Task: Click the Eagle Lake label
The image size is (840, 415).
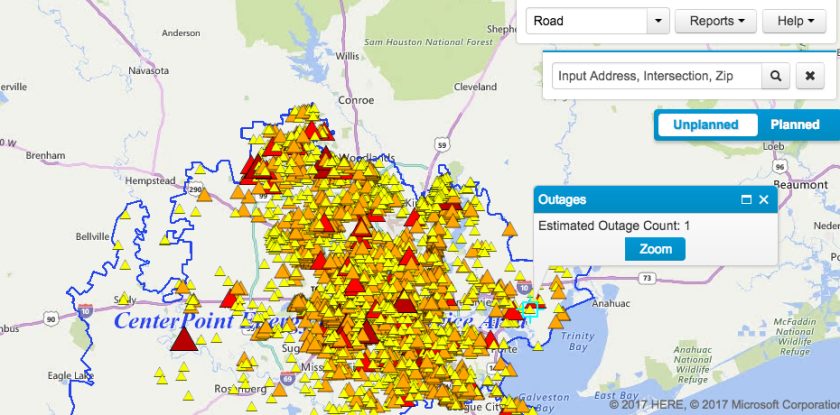Action: click(70, 375)
